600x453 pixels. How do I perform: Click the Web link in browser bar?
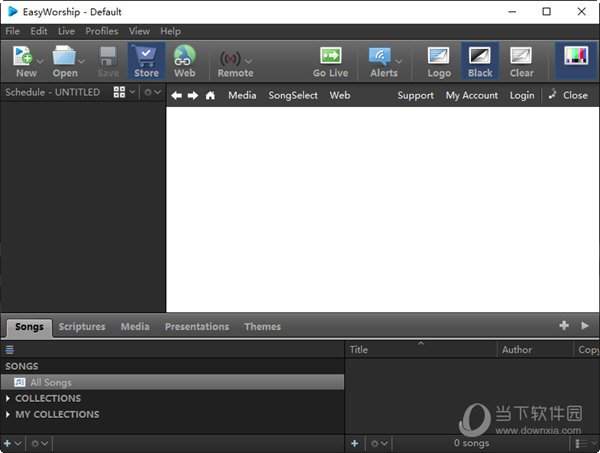pyautogui.click(x=340, y=96)
